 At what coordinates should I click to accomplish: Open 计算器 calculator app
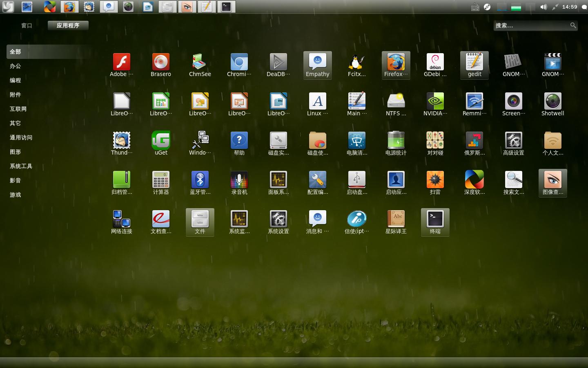pyautogui.click(x=161, y=183)
